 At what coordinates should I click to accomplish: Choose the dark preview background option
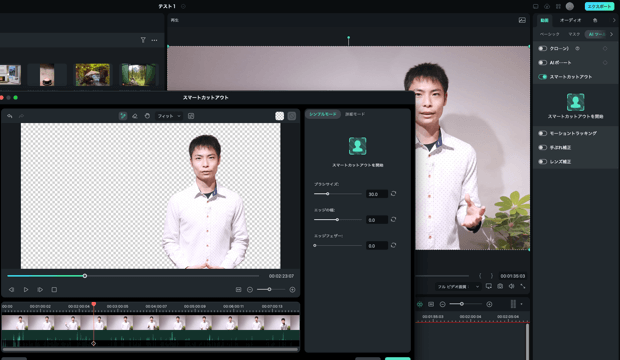(x=292, y=116)
